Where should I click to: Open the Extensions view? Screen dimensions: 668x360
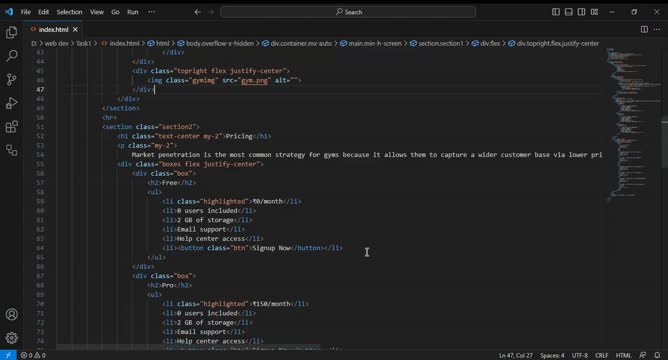coord(12,127)
